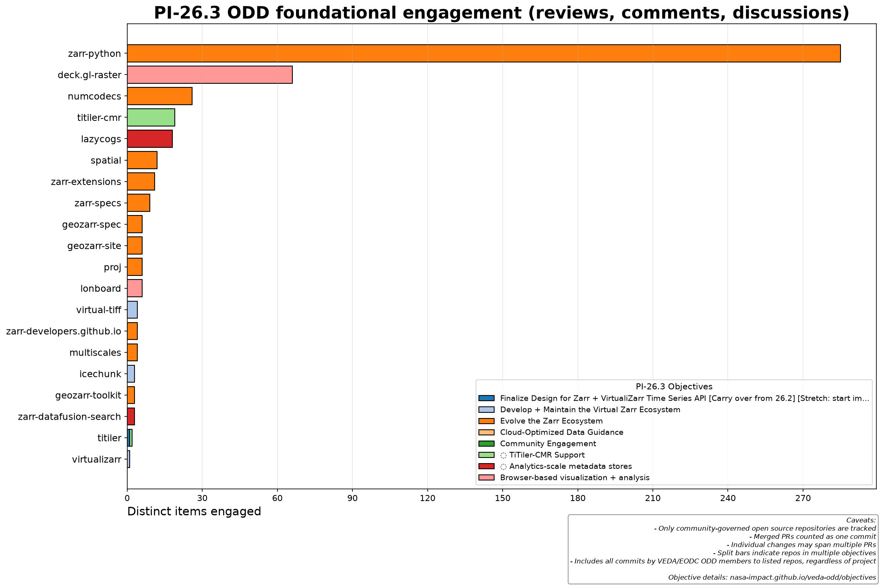Select the numcodecs bar
882x588 pixels.
(159, 96)
